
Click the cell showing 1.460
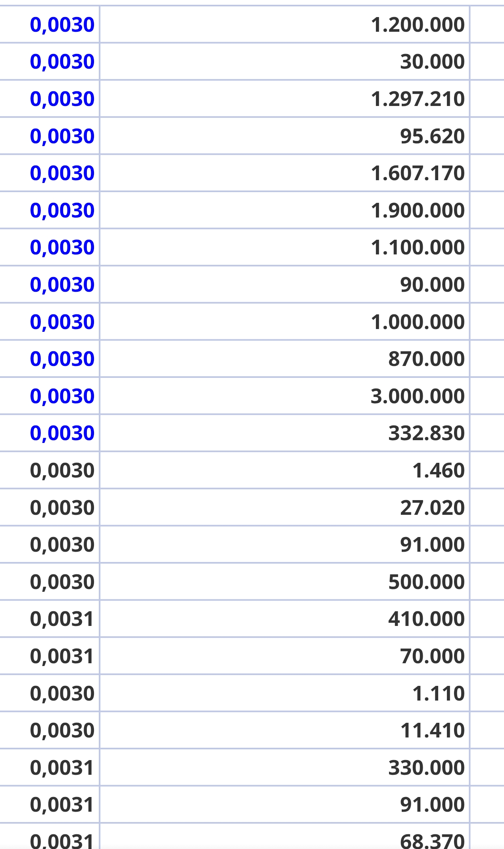(x=285, y=470)
